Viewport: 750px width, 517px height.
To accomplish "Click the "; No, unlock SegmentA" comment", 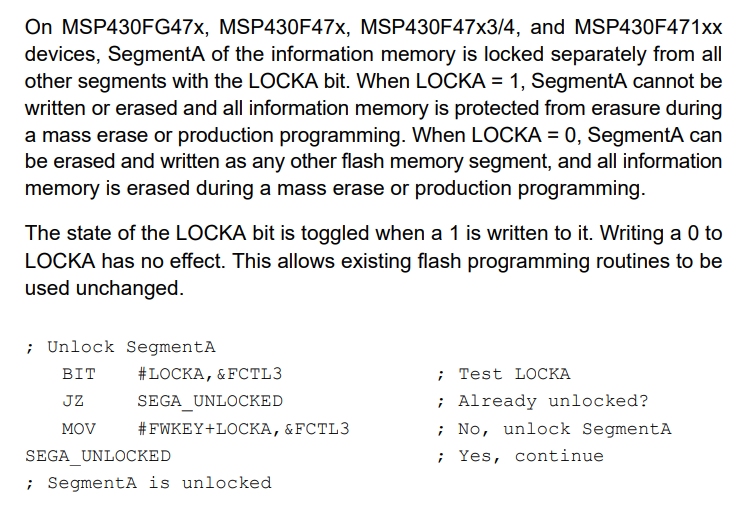I will coord(554,429).
